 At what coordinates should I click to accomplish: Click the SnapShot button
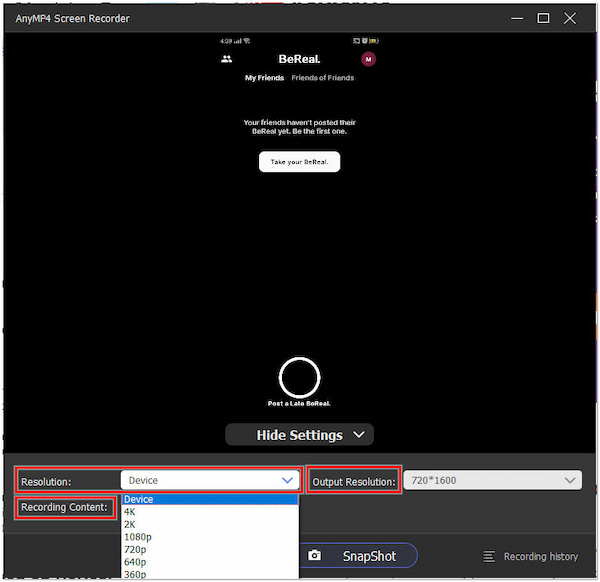[x=358, y=555]
